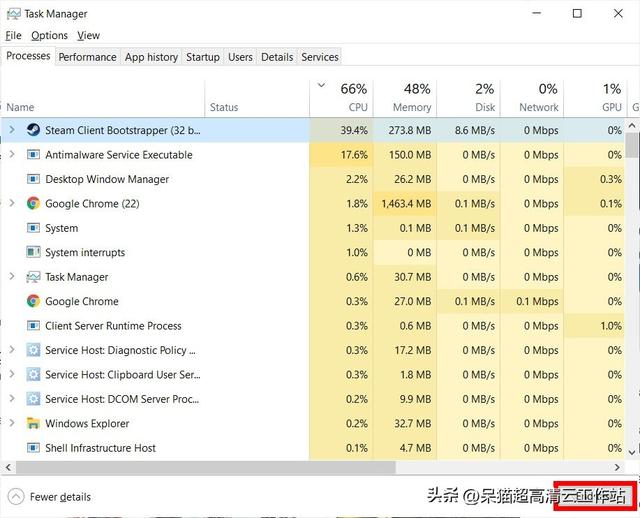The width and height of the screenshot is (640, 518).
Task: Expand Service Host: Clipboard User Service group
Action: pos(12,374)
